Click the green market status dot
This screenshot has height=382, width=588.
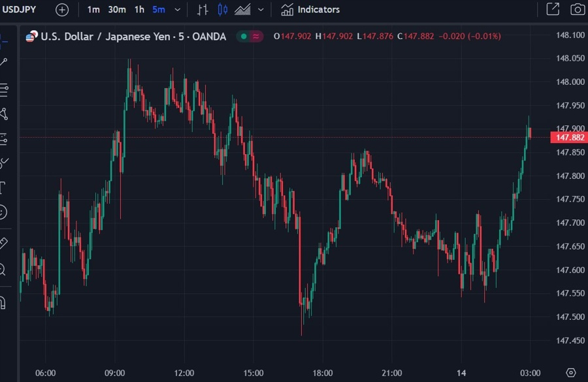(244, 37)
